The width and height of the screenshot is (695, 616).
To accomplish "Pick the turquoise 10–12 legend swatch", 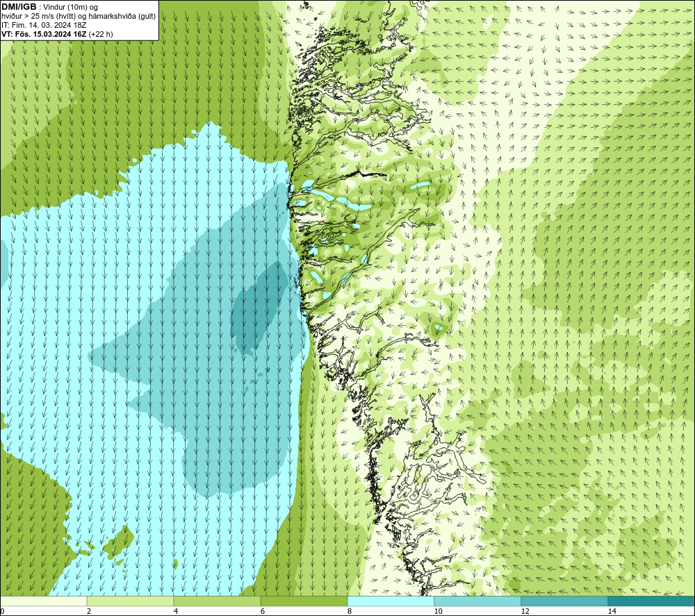I will (x=478, y=601).
